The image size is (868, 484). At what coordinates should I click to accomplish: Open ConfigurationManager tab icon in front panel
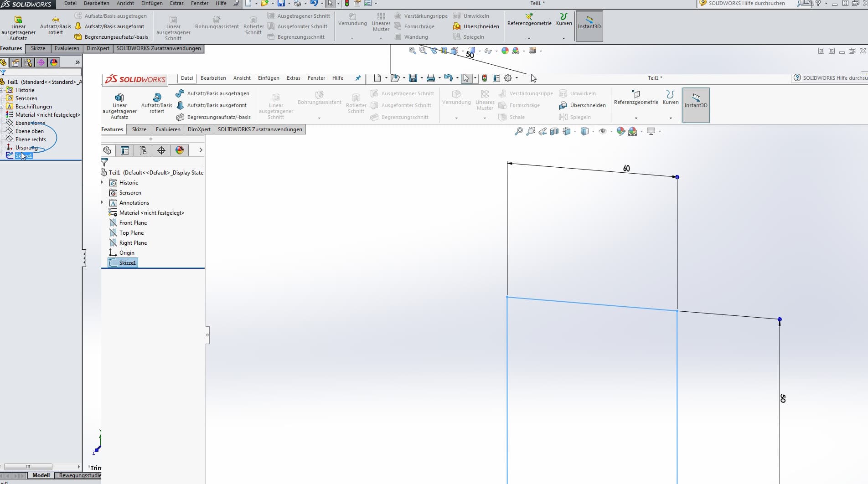coord(143,150)
